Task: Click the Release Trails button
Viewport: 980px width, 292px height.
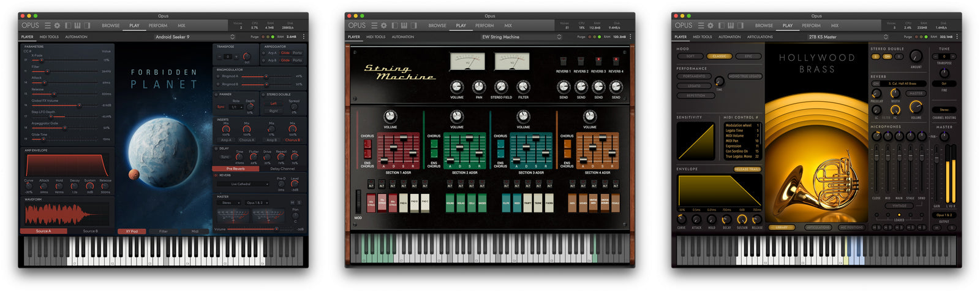Action: (747, 169)
